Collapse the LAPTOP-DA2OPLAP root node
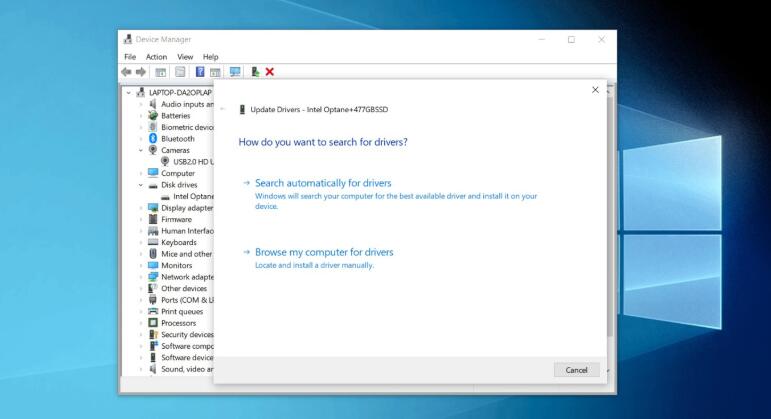771x419 pixels. click(129, 92)
